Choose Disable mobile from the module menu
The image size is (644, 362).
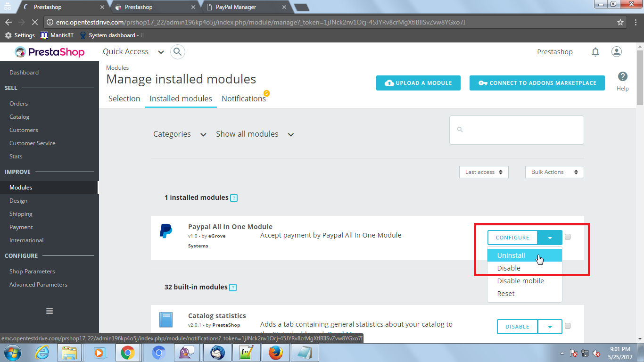coord(525,281)
